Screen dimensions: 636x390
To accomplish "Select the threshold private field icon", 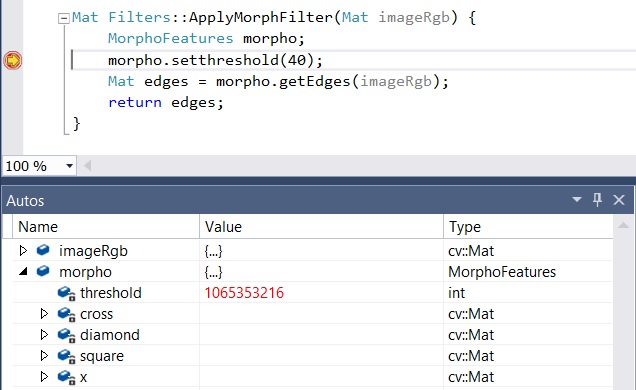I will point(66,293).
